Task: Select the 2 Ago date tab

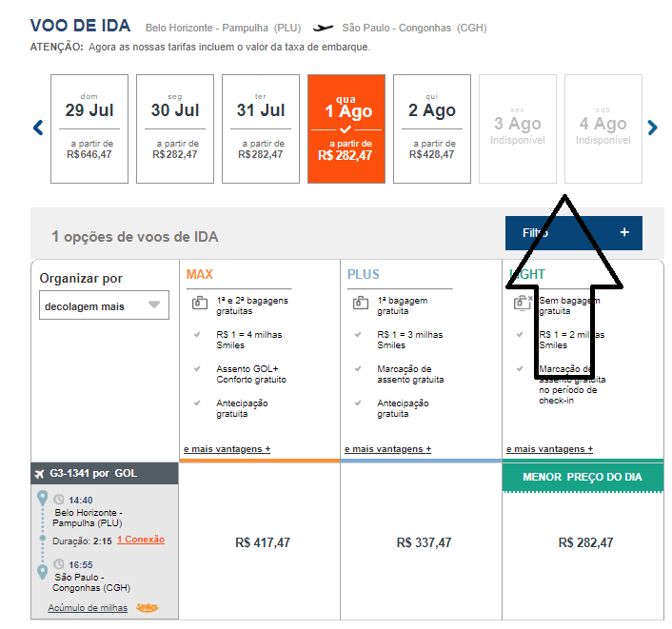Action: tap(432, 129)
